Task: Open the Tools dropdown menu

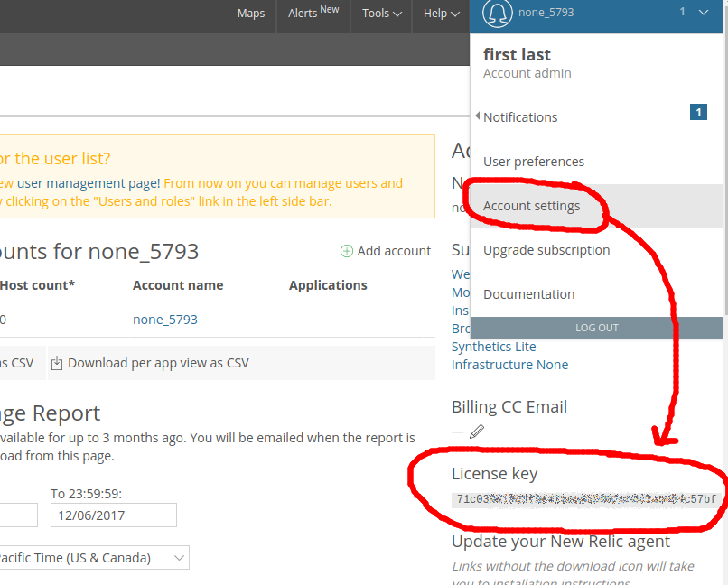Action: coord(382,13)
